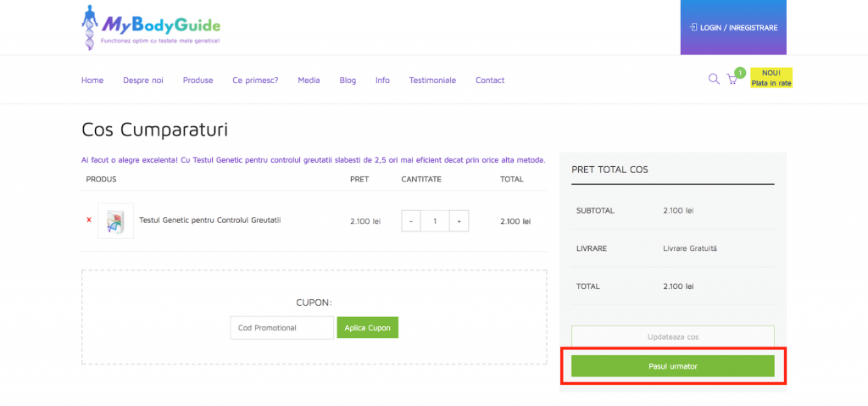Screen dimensions: 868x406
Task: Open the Testimoniale menu item
Action: coord(432,81)
